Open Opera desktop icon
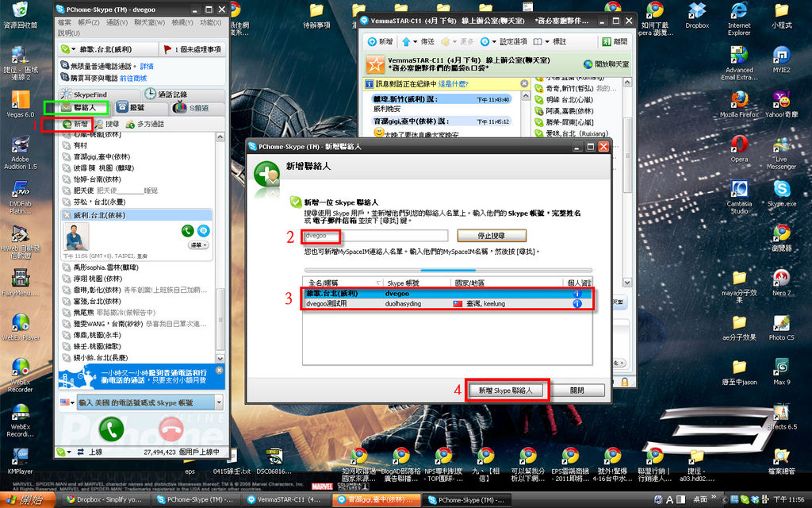The image size is (812, 508). click(x=739, y=148)
